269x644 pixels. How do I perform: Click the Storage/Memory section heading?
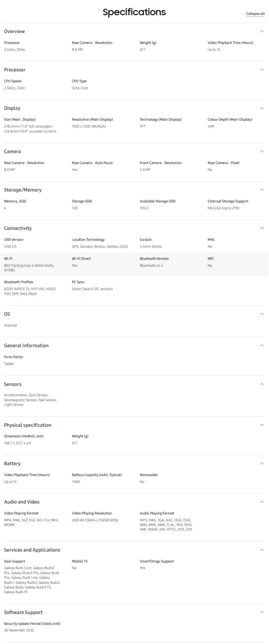coord(23,190)
